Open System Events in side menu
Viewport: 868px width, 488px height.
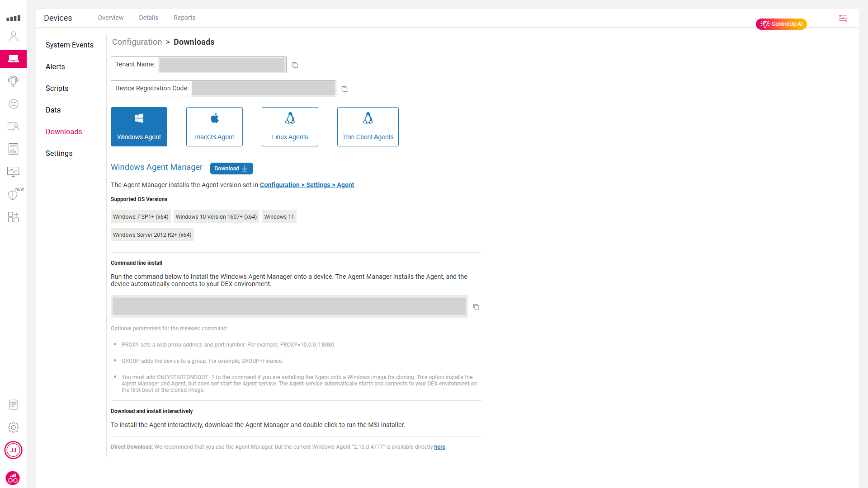click(70, 45)
